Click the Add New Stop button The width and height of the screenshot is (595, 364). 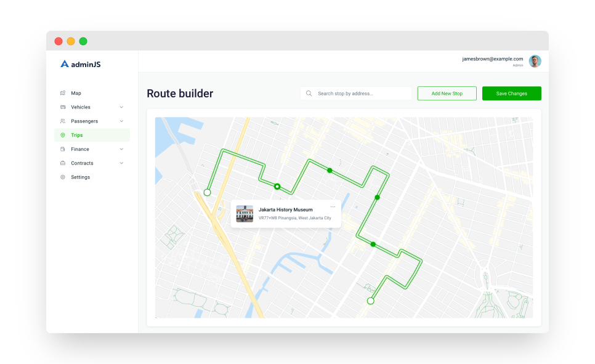(x=447, y=94)
